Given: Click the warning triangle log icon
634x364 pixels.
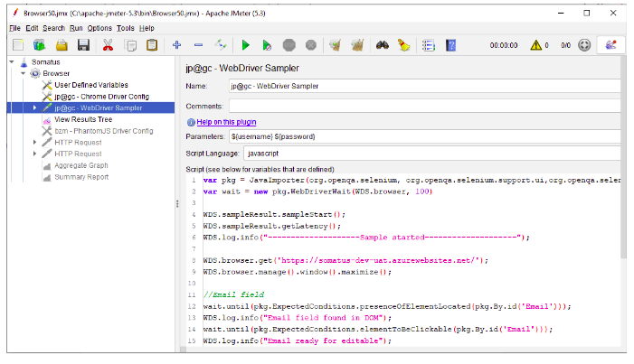Looking at the screenshot, I should [536, 45].
